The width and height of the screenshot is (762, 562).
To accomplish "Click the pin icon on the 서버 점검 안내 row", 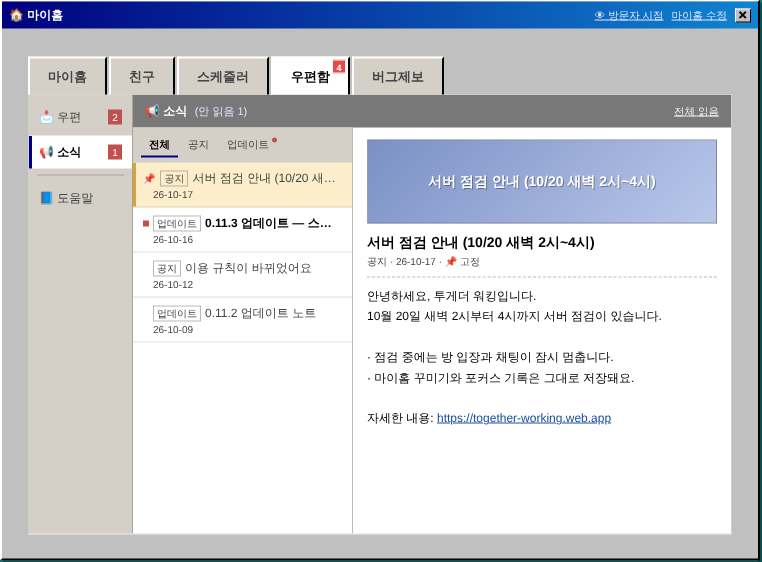I will [x=149, y=178].
